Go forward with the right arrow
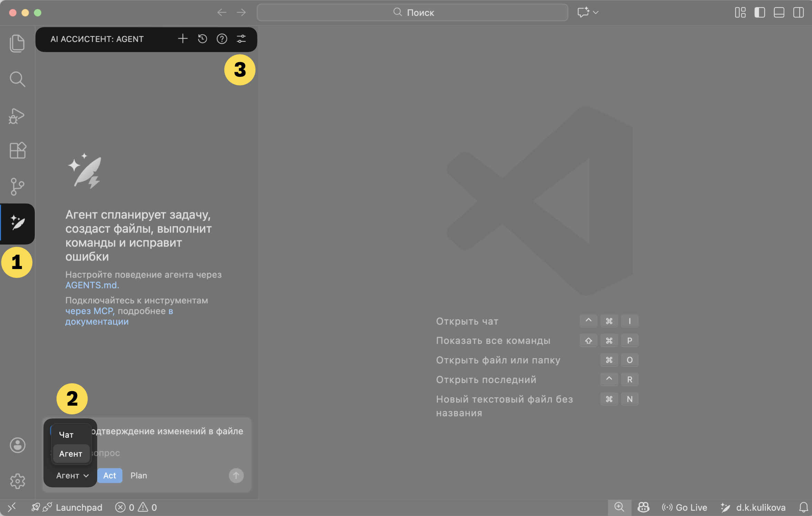This screenshot has width=812, height=516. pyautogui.click(x=241, y=12)
